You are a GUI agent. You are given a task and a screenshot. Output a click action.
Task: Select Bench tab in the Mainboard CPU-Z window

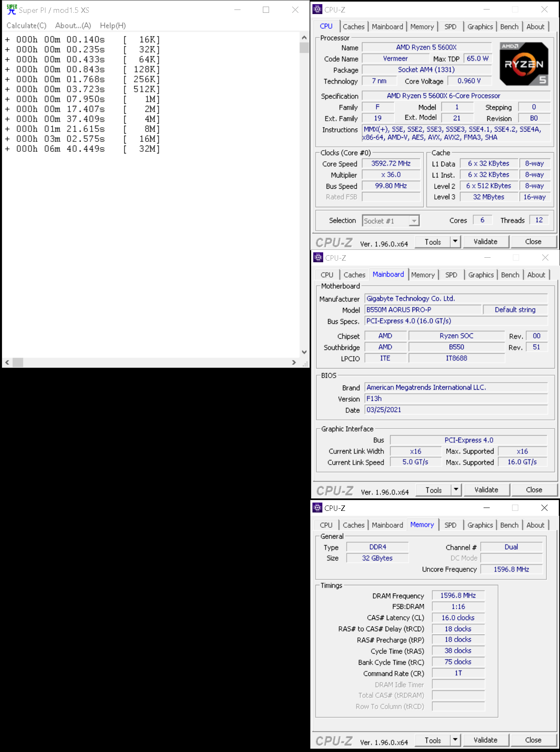[510, 275]
